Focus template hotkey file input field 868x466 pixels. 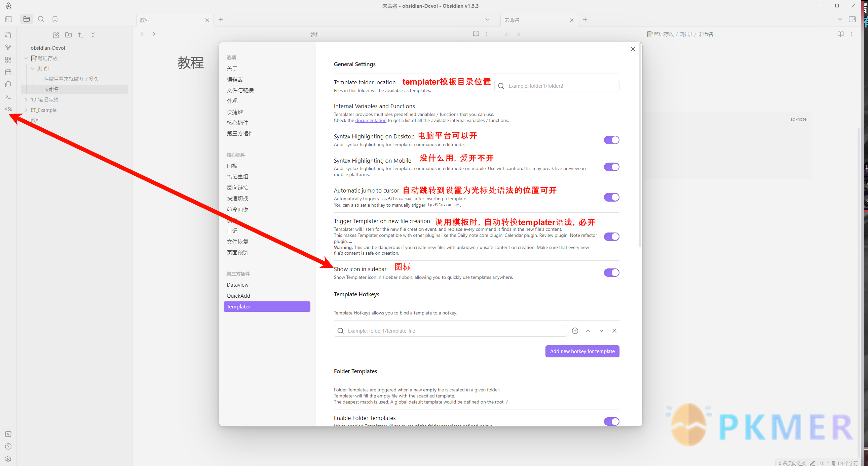click(450, 331)
